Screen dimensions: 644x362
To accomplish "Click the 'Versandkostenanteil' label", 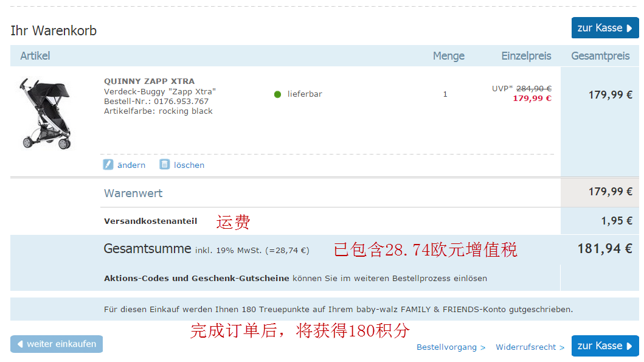I will pos(150,221).
